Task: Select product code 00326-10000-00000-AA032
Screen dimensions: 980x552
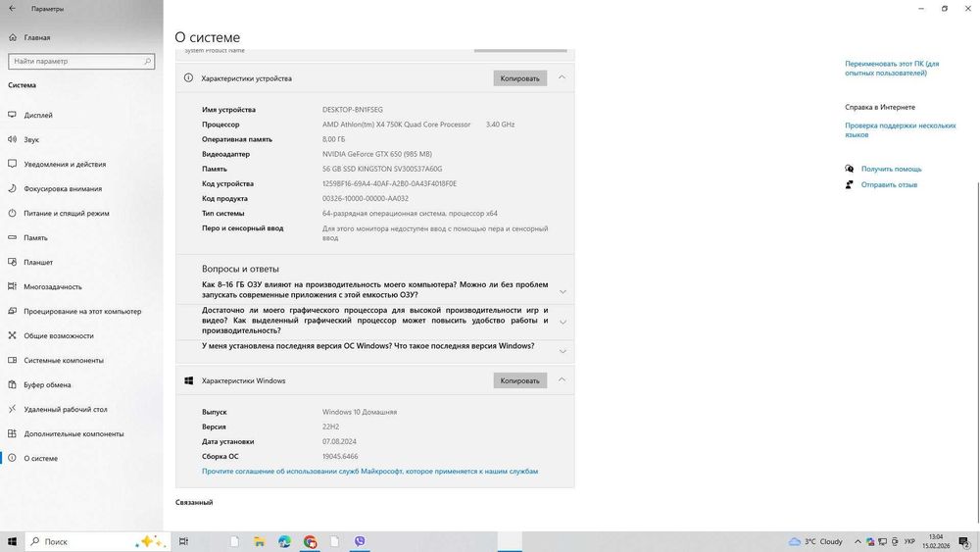Action: pos(366,198)
